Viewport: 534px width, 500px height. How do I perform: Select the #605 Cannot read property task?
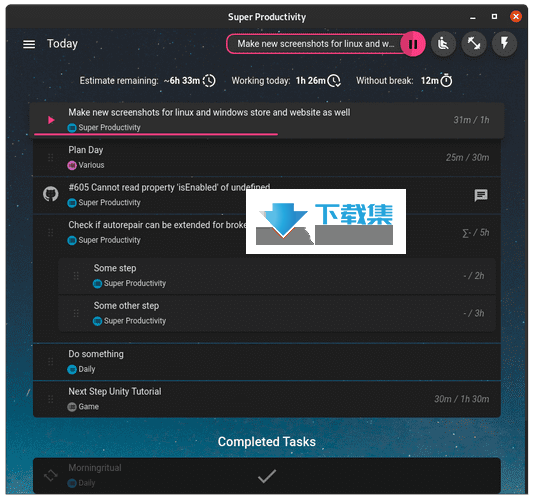tap(169, 187)
